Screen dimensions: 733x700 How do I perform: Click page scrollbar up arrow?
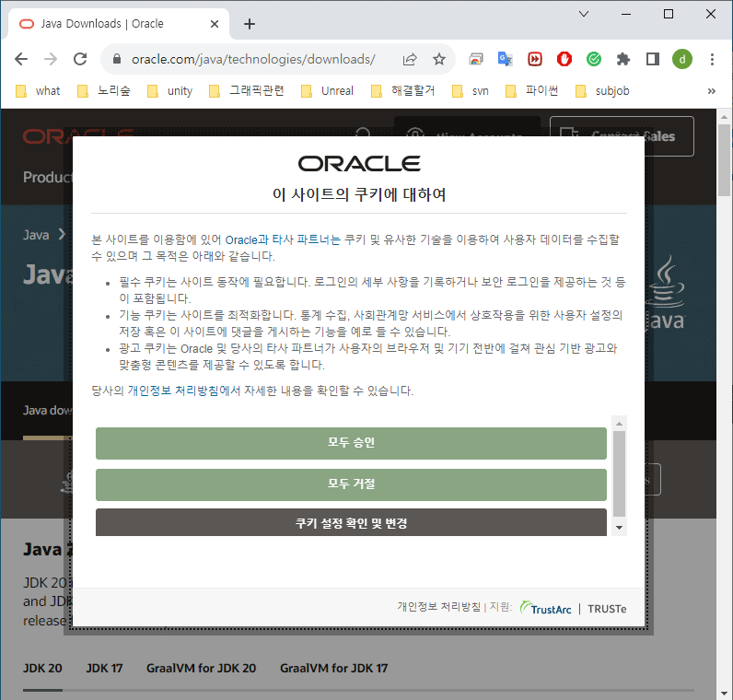(724, 117)
